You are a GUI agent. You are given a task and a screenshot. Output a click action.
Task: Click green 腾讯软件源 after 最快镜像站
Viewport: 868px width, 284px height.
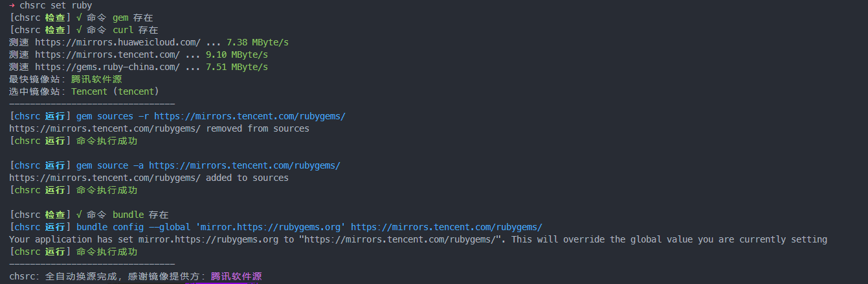96,79
